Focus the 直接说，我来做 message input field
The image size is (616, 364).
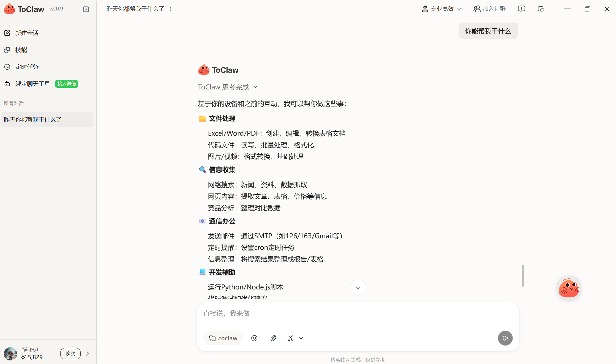pos(358,314)
